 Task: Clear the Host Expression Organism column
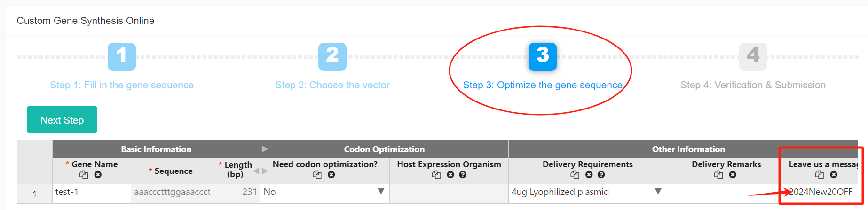click(450, 175)
